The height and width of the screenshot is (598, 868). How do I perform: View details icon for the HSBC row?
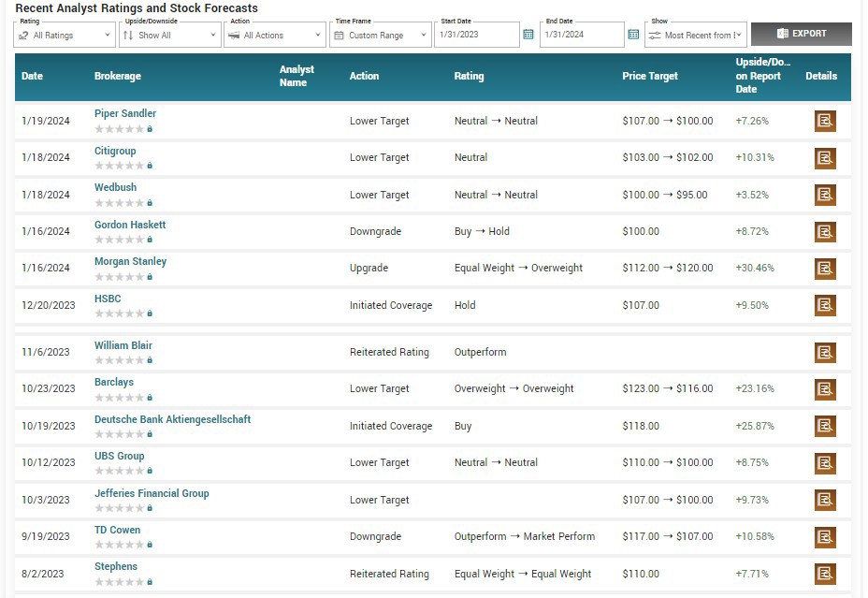click(x=825, y=305)
